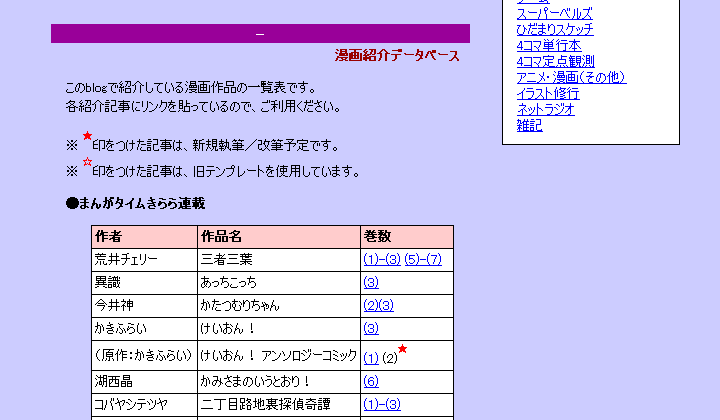Open the スーパーベルズ category link

pyautogui.click(x=554, y=14)
